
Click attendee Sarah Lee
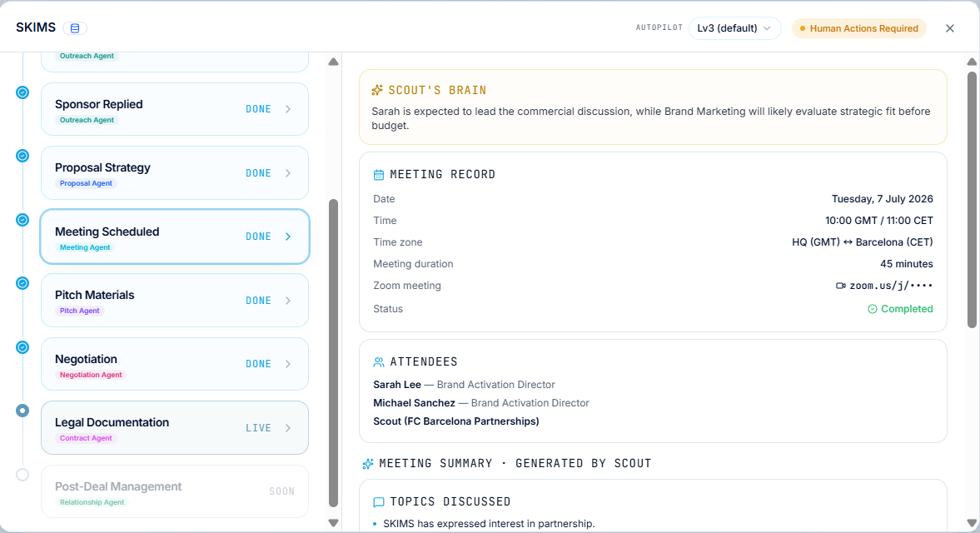click(x=397, y=384)
